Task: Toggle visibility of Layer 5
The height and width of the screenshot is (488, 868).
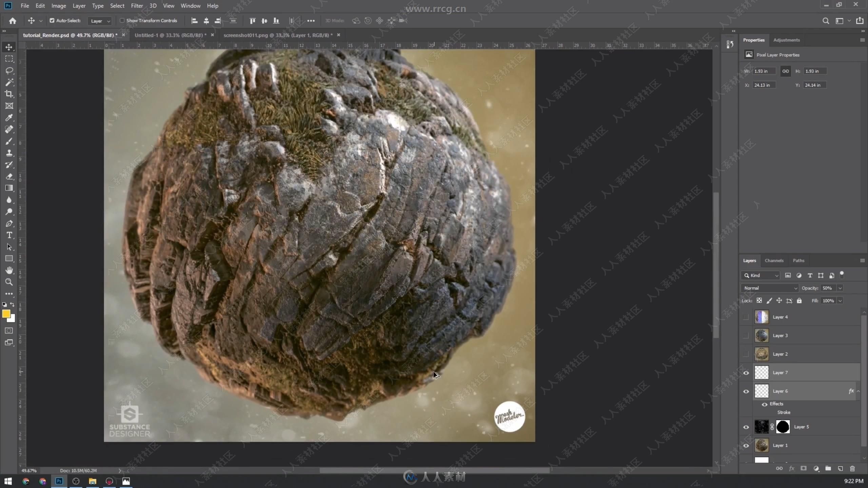Action: [x=746, y=427]
